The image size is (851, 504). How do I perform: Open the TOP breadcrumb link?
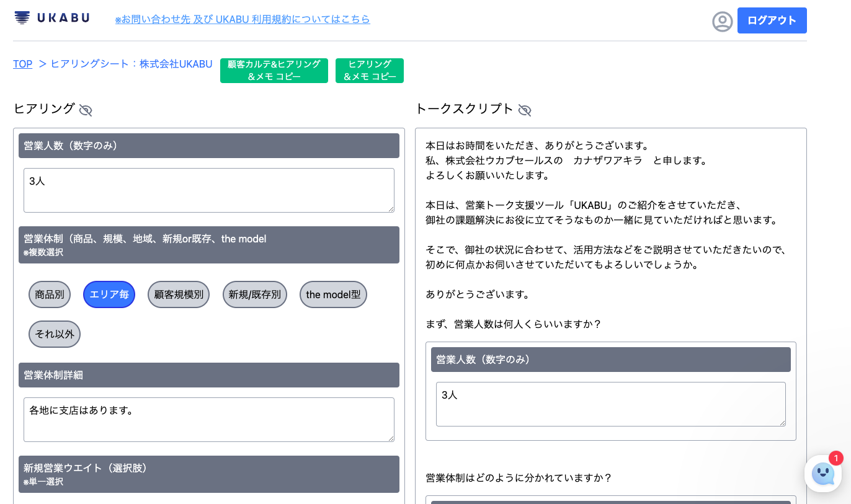22,64
